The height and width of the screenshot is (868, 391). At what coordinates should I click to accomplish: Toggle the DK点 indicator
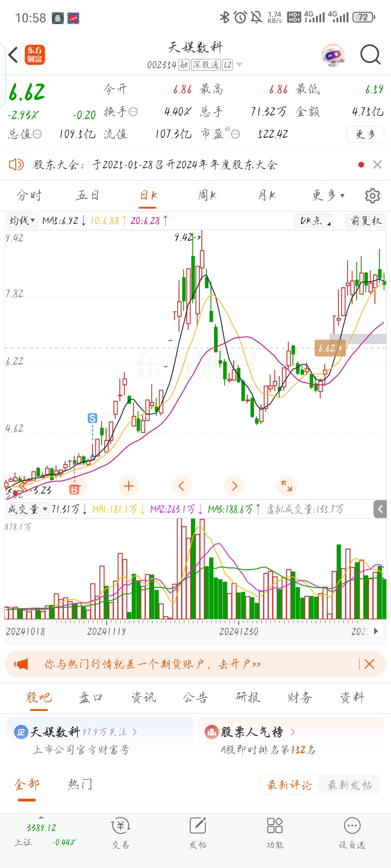[x=314, y=220]
